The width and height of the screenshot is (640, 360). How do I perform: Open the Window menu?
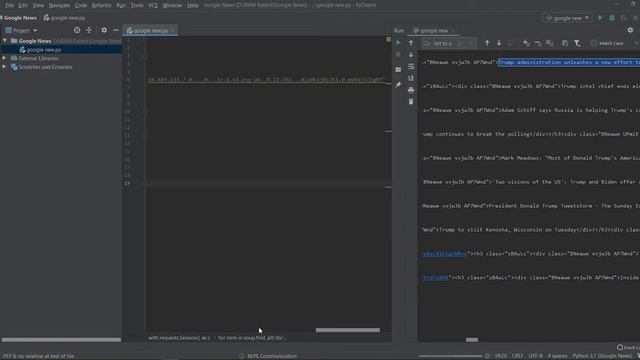[172, 5]
